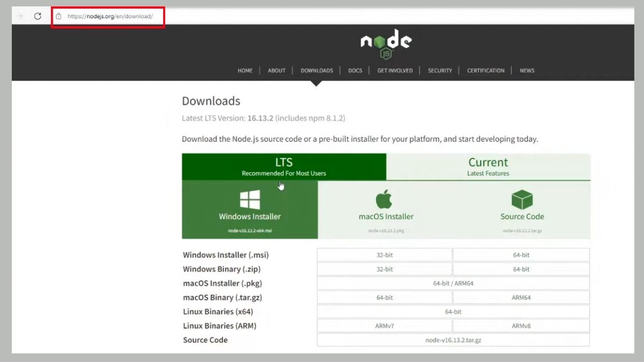The width and height of the screenshot is (644, 362).
Task: Click the padlock site info icon
Action: click(58, 16)
